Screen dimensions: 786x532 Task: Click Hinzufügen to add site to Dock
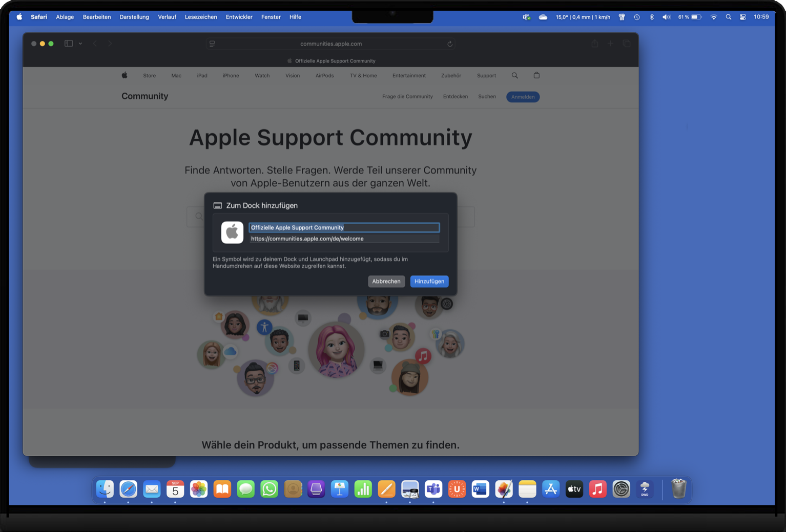(429, 281)
